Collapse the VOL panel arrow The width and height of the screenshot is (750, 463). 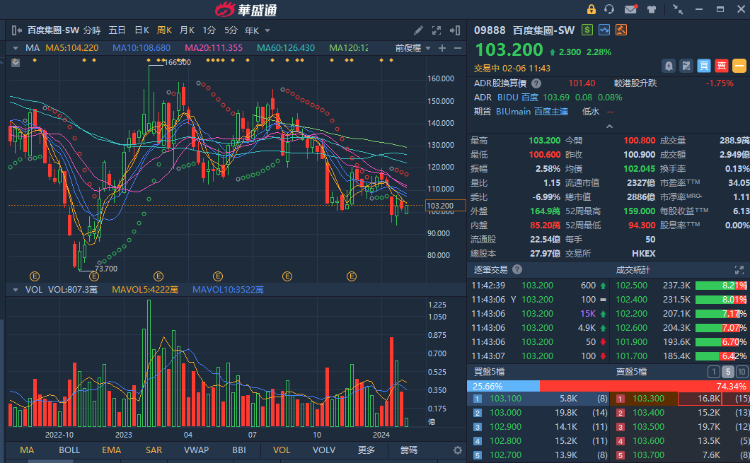point(15,290)
